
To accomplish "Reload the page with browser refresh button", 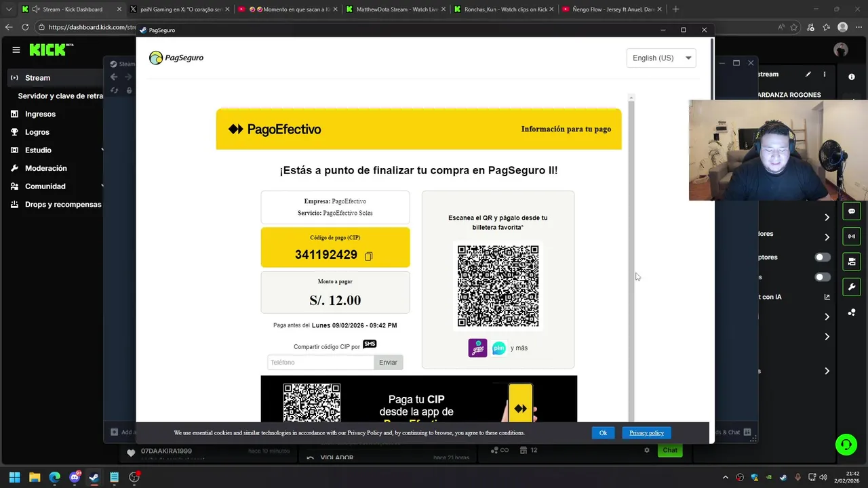I will (25, 27).
